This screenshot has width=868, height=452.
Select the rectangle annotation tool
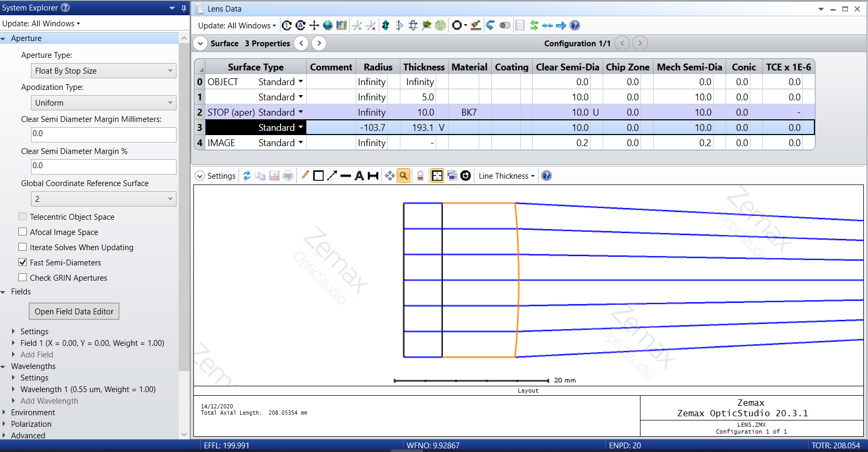318,176
